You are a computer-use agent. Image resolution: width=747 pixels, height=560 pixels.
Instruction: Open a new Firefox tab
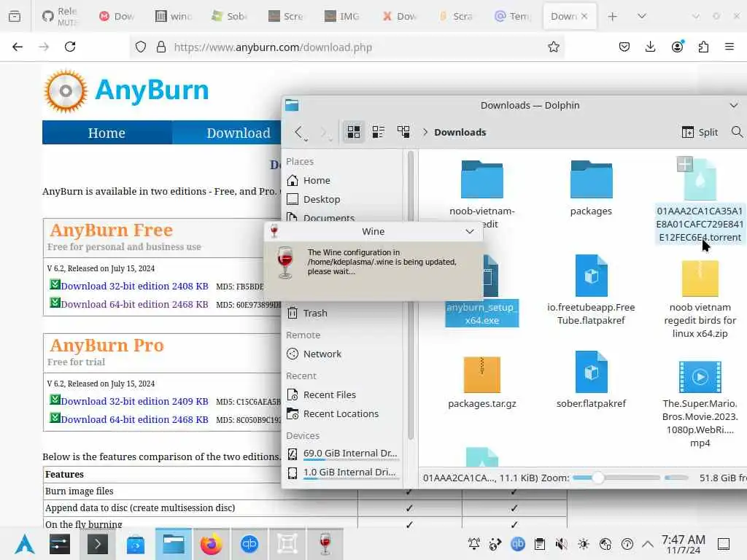612,17
